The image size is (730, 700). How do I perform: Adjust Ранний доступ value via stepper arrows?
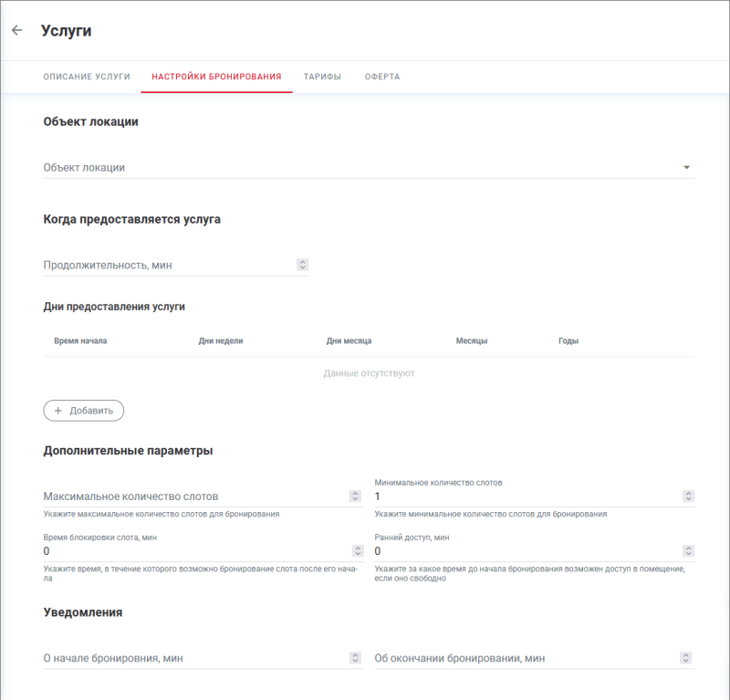pos(689,551)
